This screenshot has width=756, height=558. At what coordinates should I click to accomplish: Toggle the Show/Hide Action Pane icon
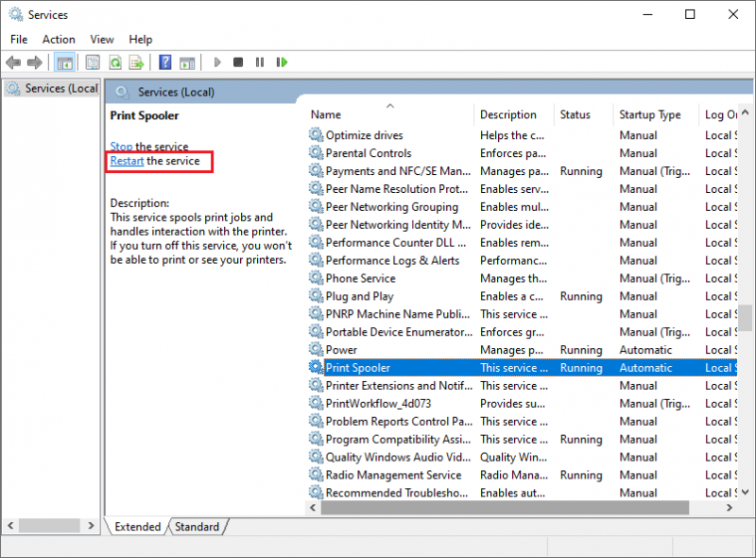pyautogui.click(x=187, y=62)
